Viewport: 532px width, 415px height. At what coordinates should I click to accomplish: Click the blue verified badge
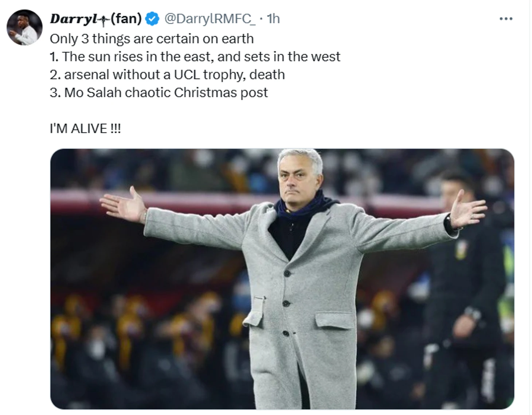(x=152, y=19)
